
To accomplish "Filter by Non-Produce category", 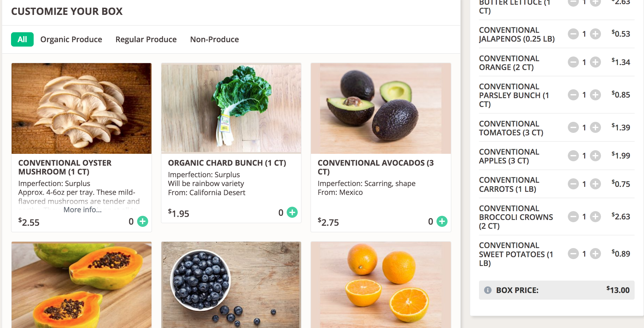I will (214, 39).
